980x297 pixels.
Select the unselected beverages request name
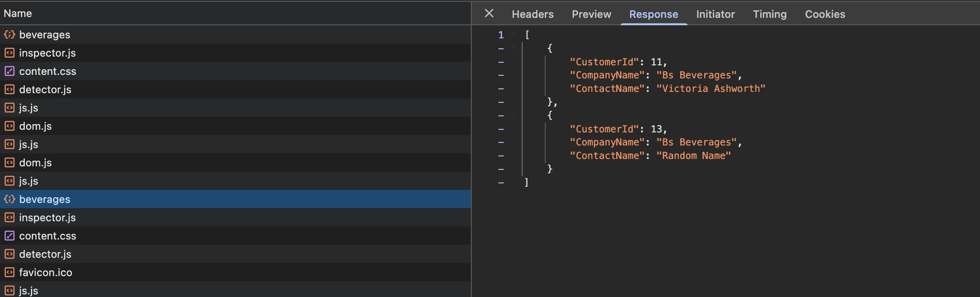45,34
